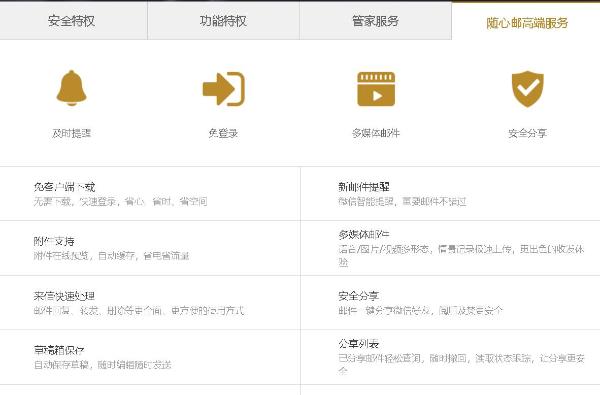The width and height of the screenshot is (600, 395).
Task: Click the description under the 安全分享 list heading
Action: click(x=421, y=310)
